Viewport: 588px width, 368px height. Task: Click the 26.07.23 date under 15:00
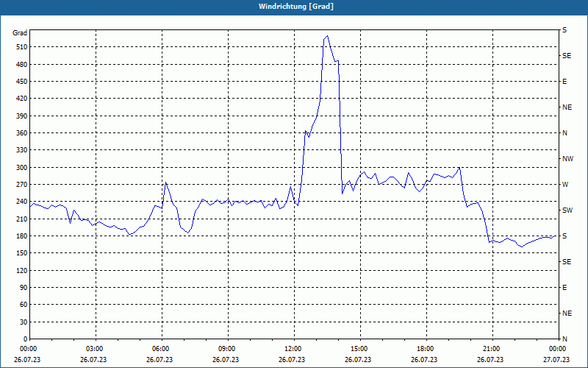tap(358, 360)
